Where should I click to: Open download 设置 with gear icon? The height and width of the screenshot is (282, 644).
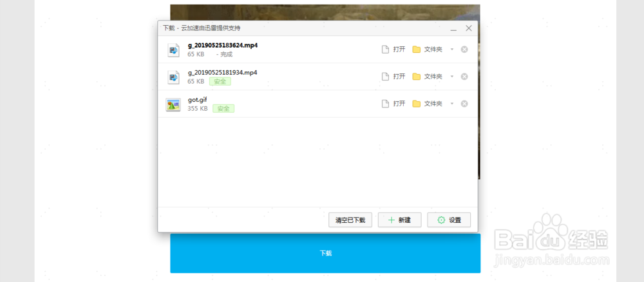click(x=449, y=220)
